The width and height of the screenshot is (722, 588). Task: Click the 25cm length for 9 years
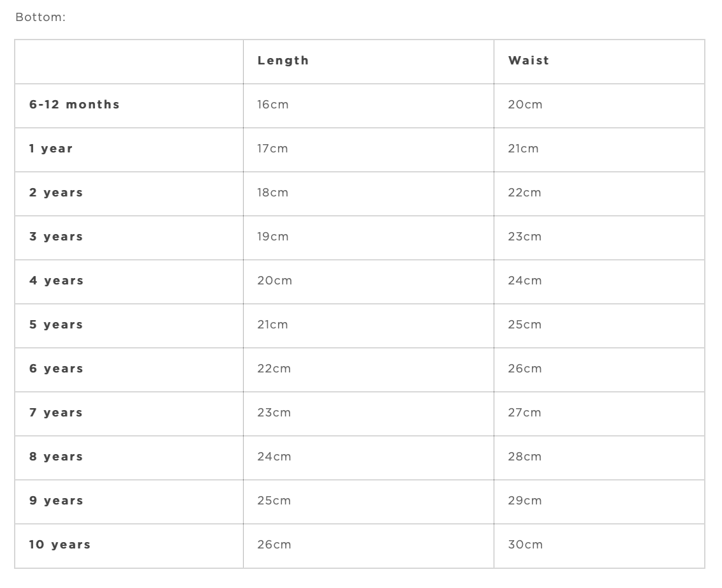tap(274, 501)
